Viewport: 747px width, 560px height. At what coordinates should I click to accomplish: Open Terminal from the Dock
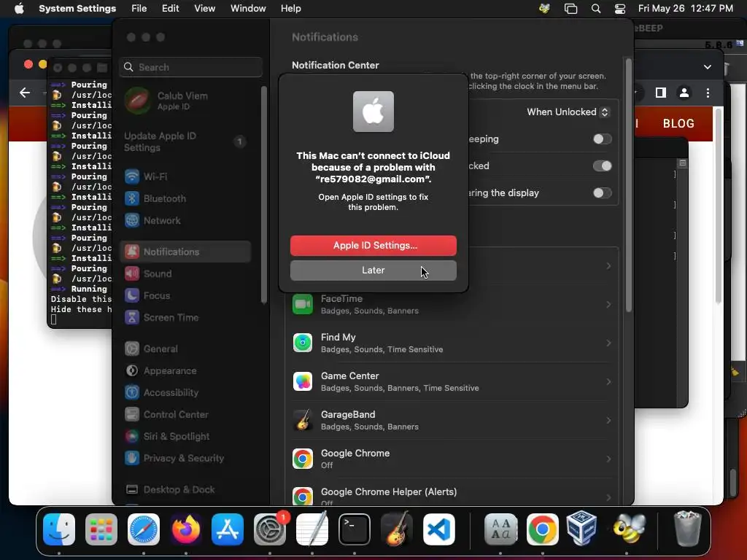[355, 529]
